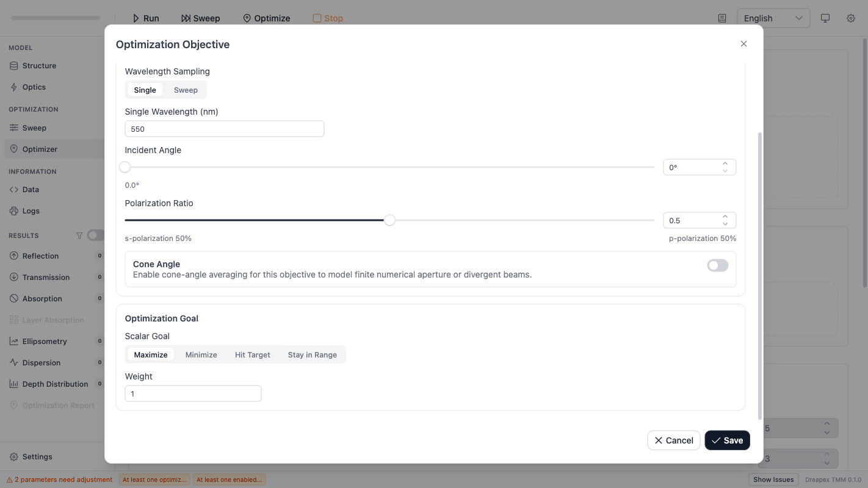Image resolution: width=868 pixels, height=488 pixels.
Task: View the Reflection results
Action: [x=41, y=256]
